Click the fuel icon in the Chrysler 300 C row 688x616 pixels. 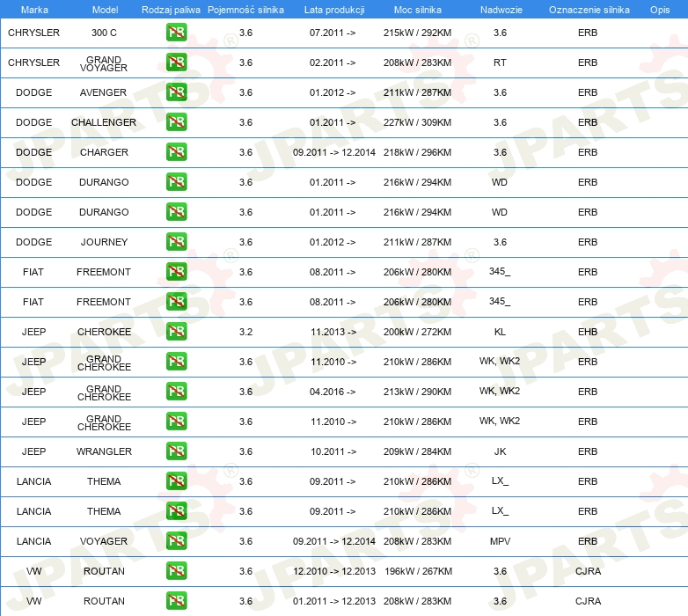point(176,33)
